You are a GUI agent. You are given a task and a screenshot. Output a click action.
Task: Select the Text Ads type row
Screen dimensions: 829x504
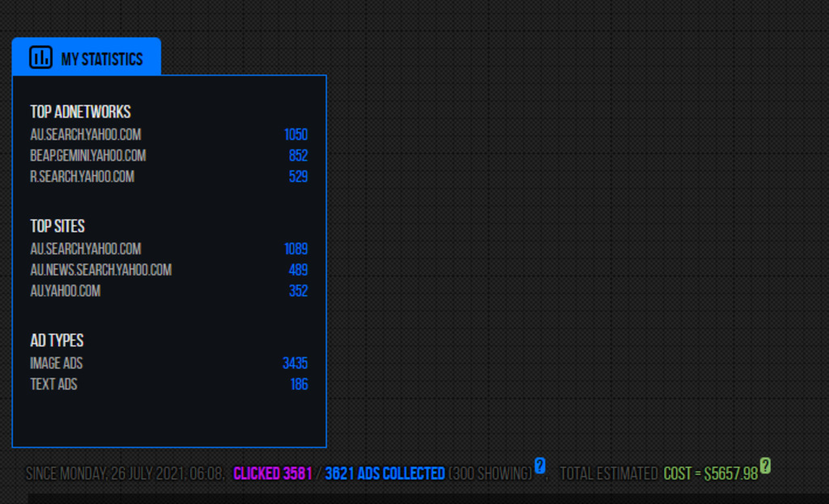coord(53,384)
